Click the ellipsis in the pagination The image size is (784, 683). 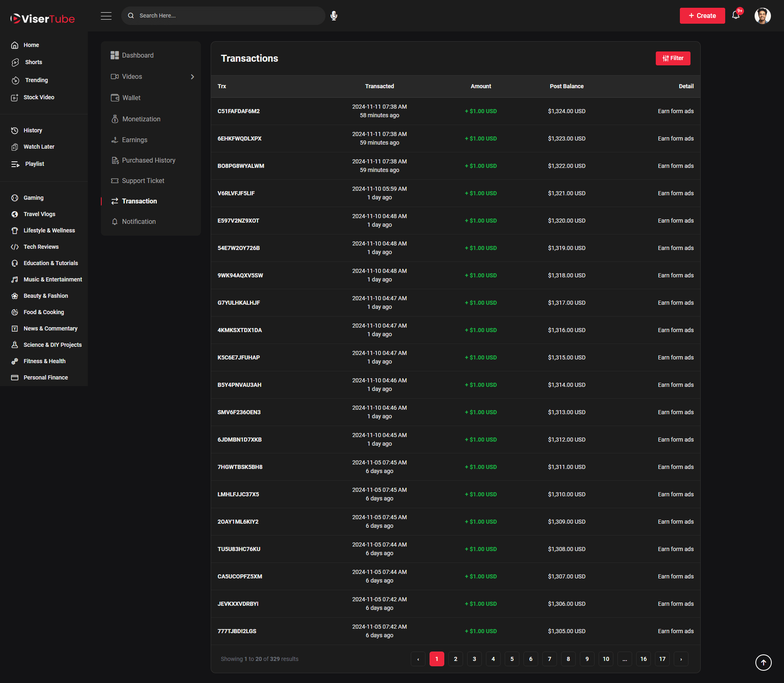click(624, 659)
